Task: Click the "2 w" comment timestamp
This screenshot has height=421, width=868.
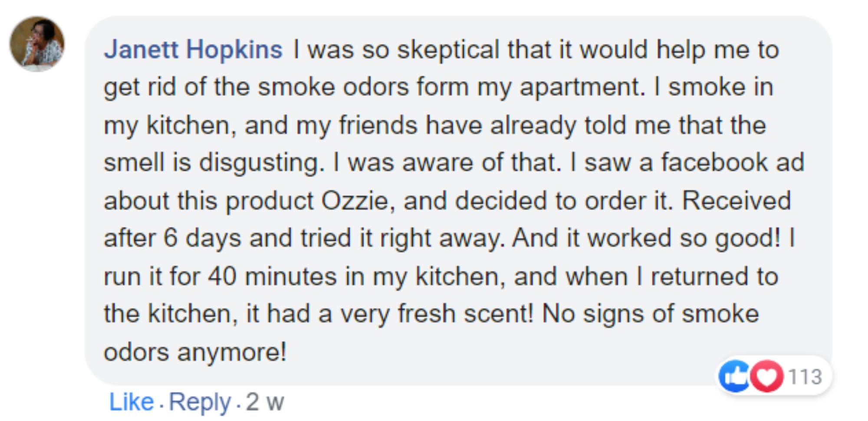Action: [x=265, y=402]
